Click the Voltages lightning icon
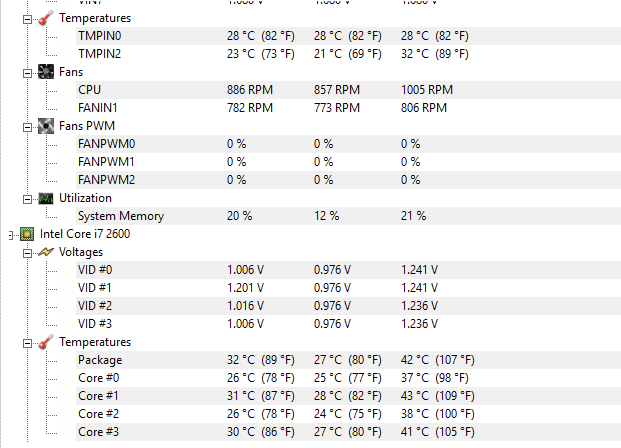621x448 pixels. coord(46,252)
